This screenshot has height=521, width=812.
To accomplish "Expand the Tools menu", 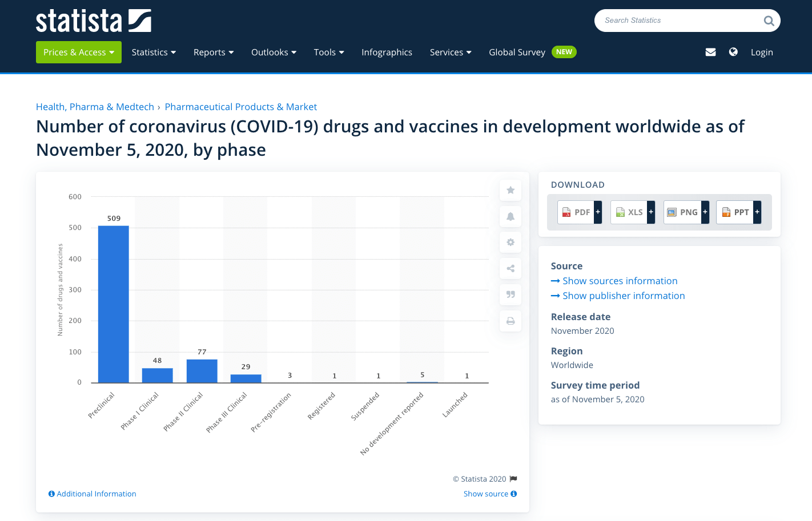I will pyautogui.click(x=329, y=52).
